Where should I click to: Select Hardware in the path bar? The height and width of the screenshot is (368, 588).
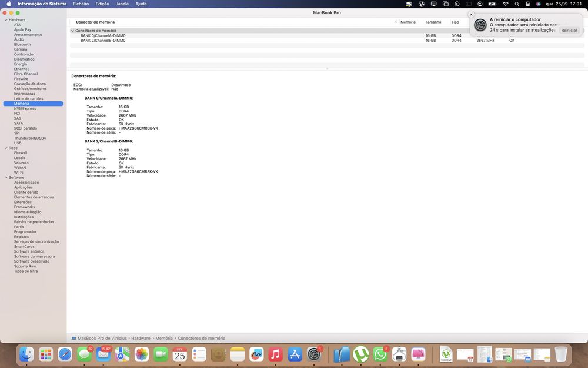click(x=141, y=339)
